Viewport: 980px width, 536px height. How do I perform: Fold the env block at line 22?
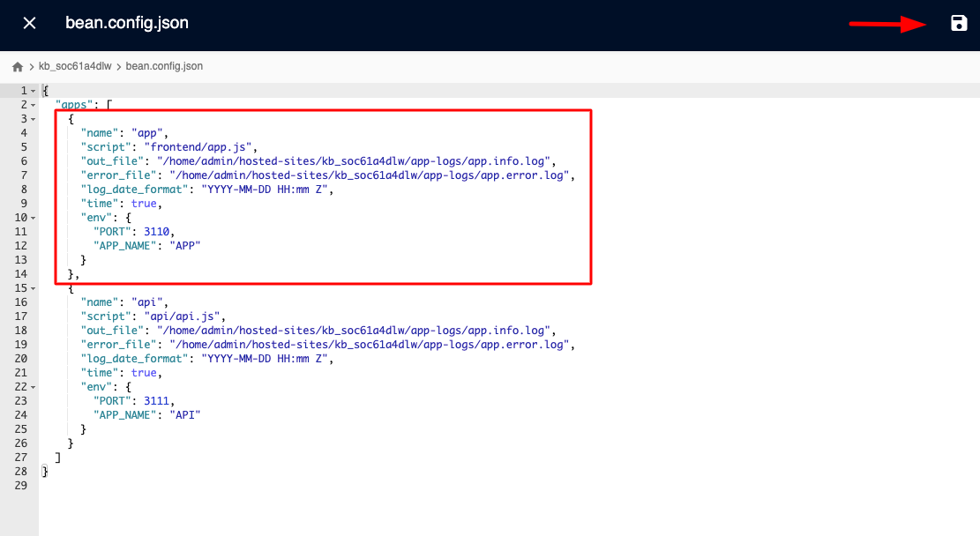[34, 387]
